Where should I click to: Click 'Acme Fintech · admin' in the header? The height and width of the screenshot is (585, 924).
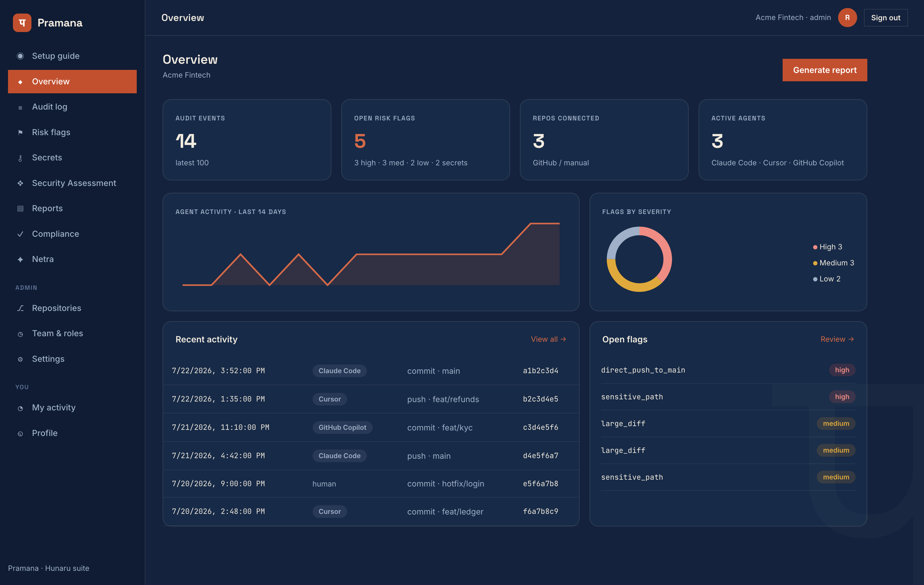pyautogui.click(x=793, y=18)
